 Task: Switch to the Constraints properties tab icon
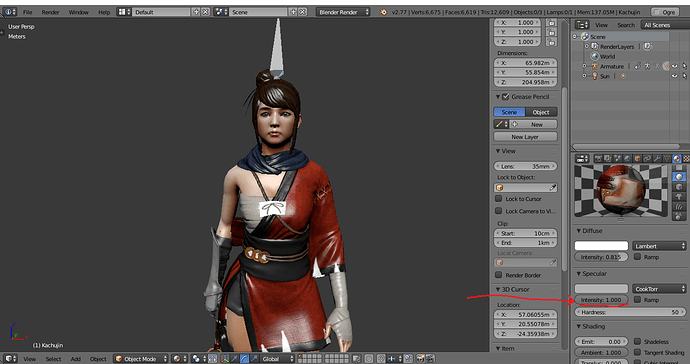[x=647, y=159]
